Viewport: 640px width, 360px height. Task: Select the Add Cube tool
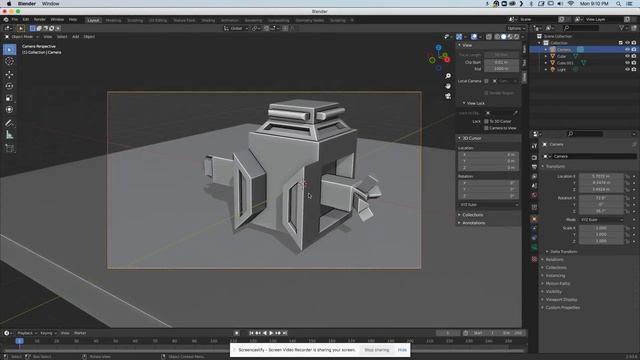[x=9, y=148]
